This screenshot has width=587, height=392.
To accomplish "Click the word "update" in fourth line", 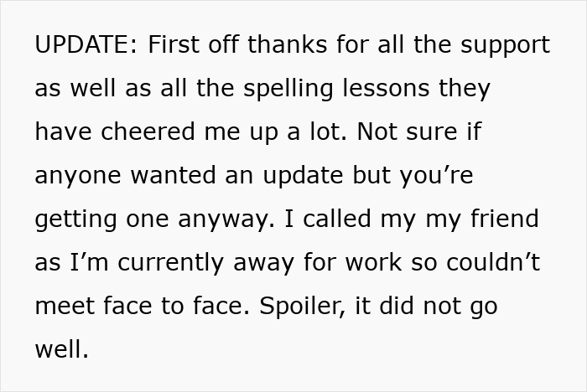I will 304,176.
